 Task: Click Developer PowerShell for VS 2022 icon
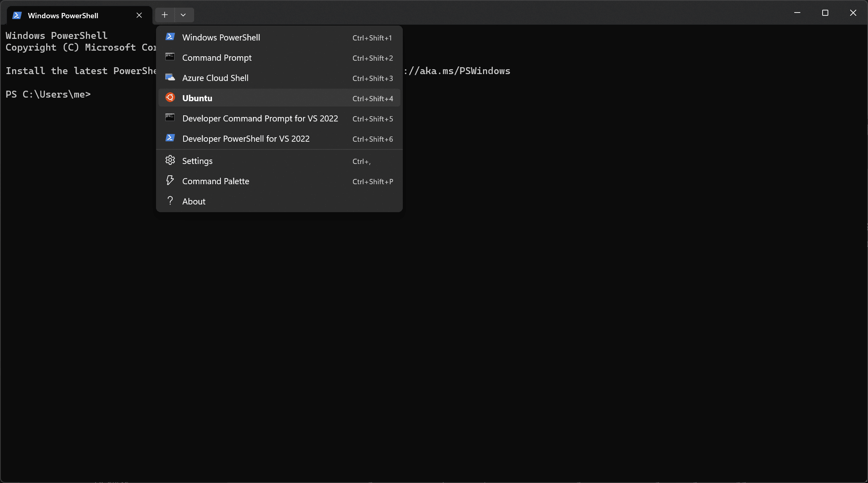(170, 138)
